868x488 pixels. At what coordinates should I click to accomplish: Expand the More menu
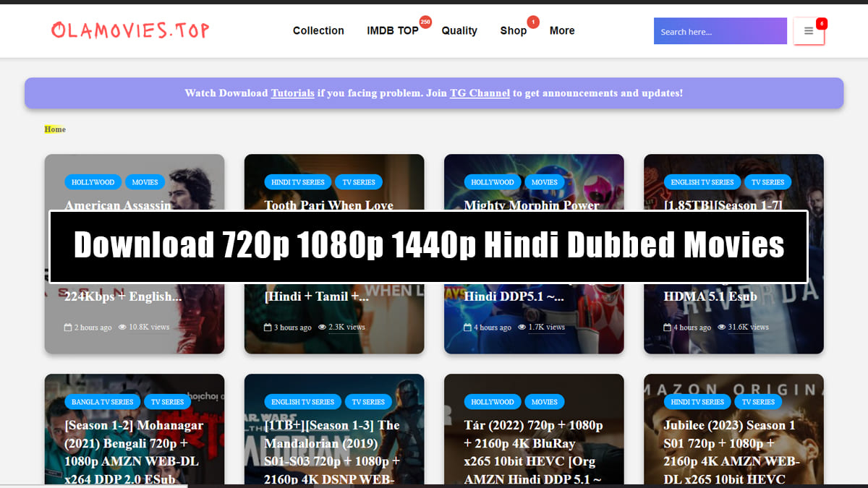tap(562, 30)
